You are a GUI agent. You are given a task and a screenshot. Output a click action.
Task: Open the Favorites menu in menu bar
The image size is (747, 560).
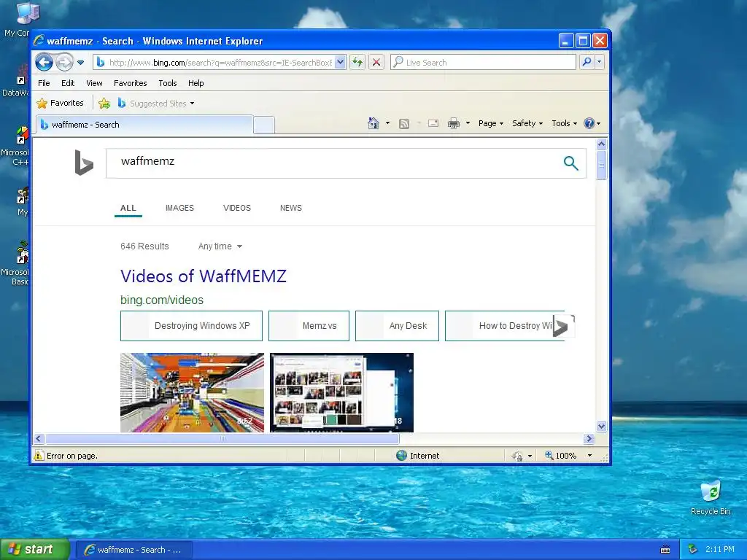coord(130,83)
